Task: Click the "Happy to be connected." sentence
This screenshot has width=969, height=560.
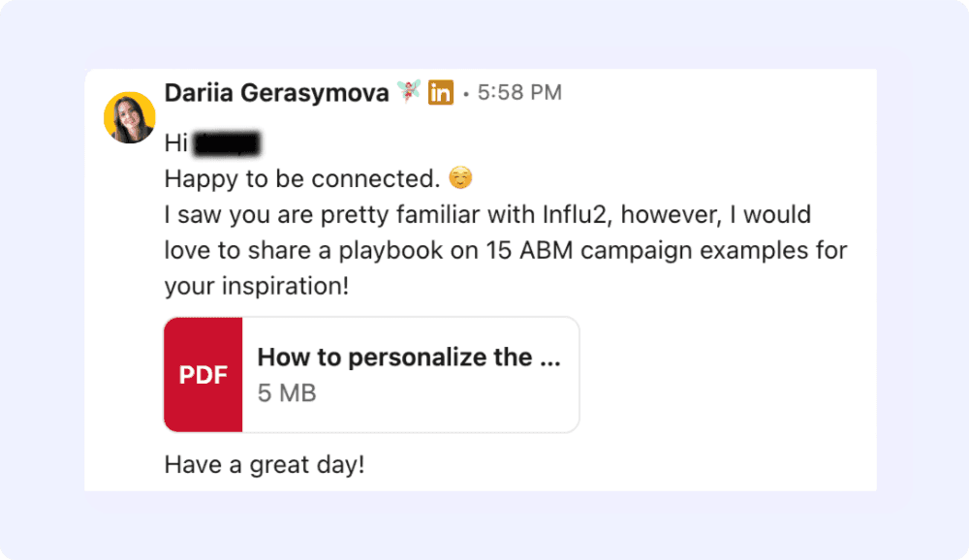Action: (x=302, y=179)
